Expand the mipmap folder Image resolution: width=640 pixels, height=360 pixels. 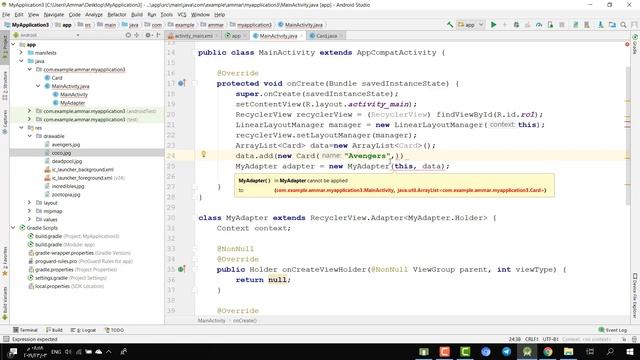(29, 211)
